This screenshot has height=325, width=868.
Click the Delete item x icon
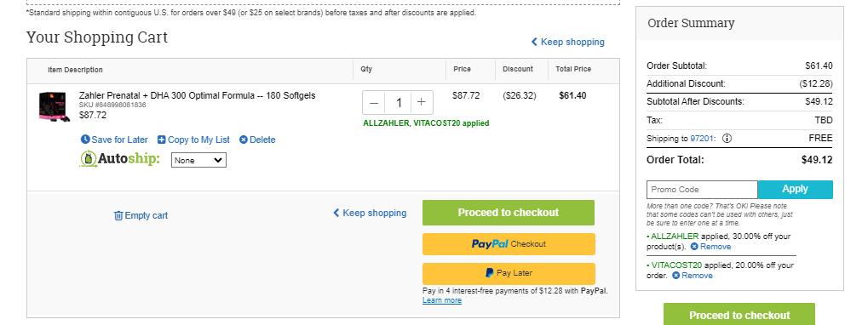(244, 140)
